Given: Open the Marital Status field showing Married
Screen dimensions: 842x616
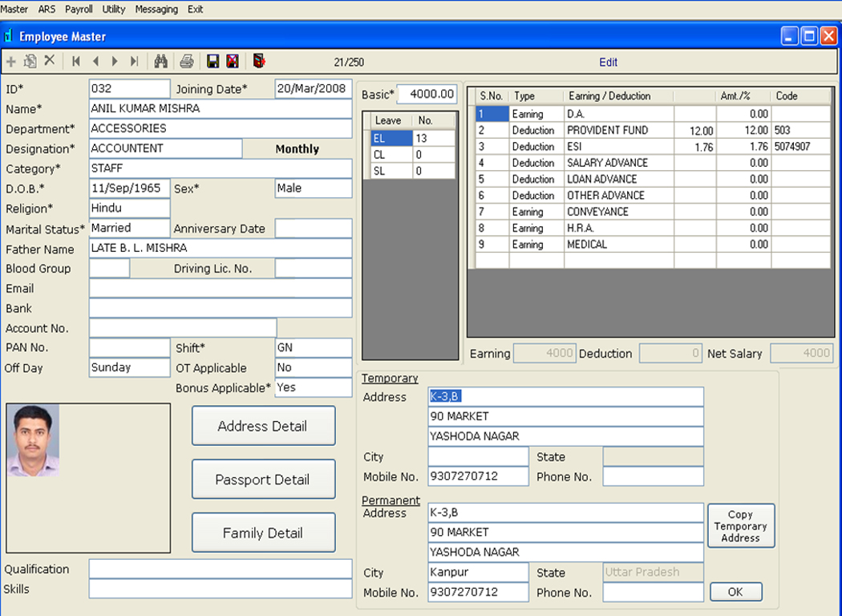Looking at the screenshot, I should point(129,228).
